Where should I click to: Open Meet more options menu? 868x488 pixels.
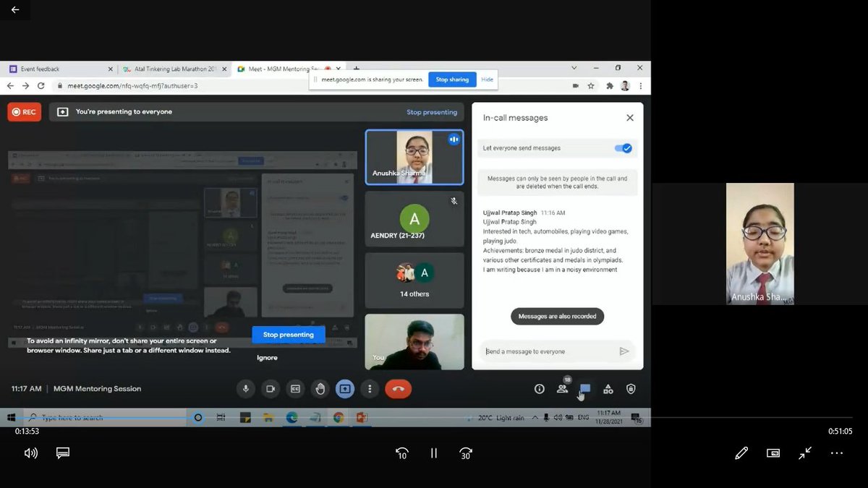(x=370, y=388)
